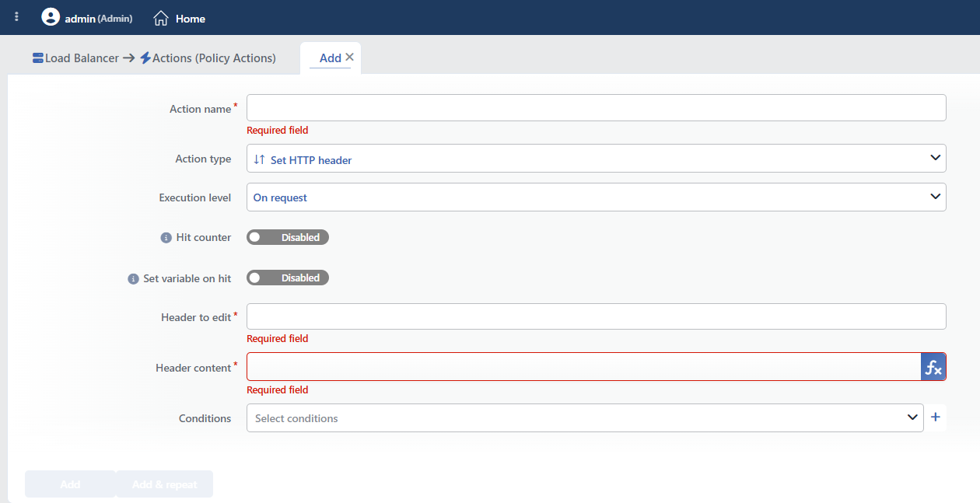Image resolution: width=980 pixels, height=503 pixels.
Task: Click the Add & repeat button
Action: pos(164,484)
